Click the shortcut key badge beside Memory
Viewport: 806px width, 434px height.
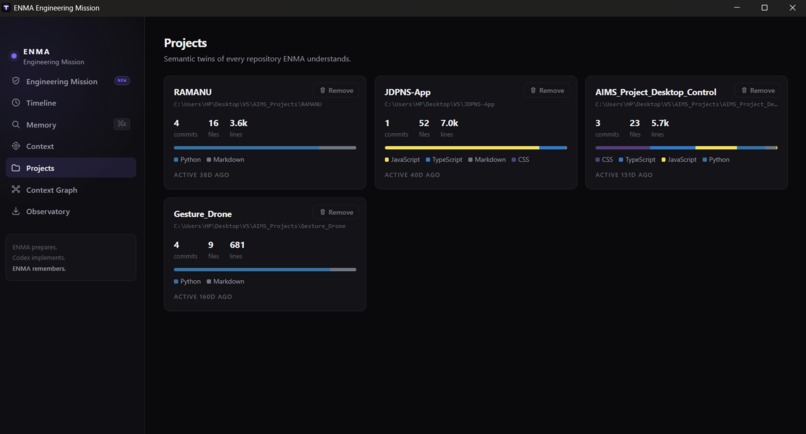point(122,124)
